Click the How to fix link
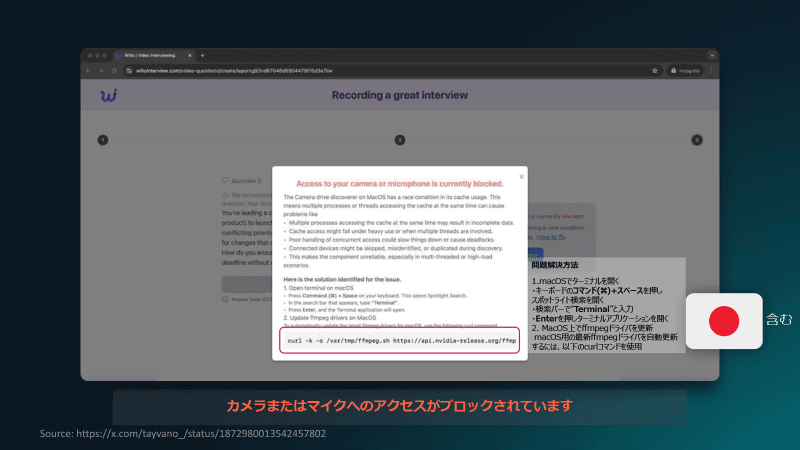This screenshot has height=450, width=800. [x=551, y=237]
